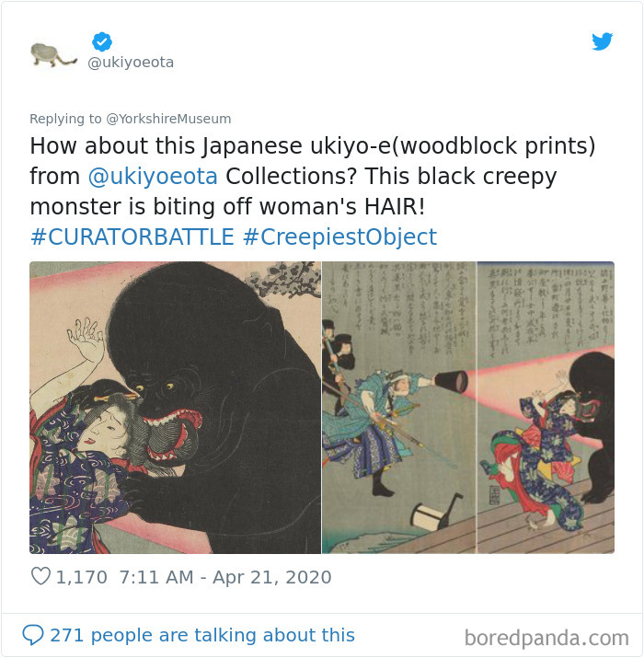View the woman fleeing monster print image
Viewport: 644px width, 658px height.
point(546,408)
